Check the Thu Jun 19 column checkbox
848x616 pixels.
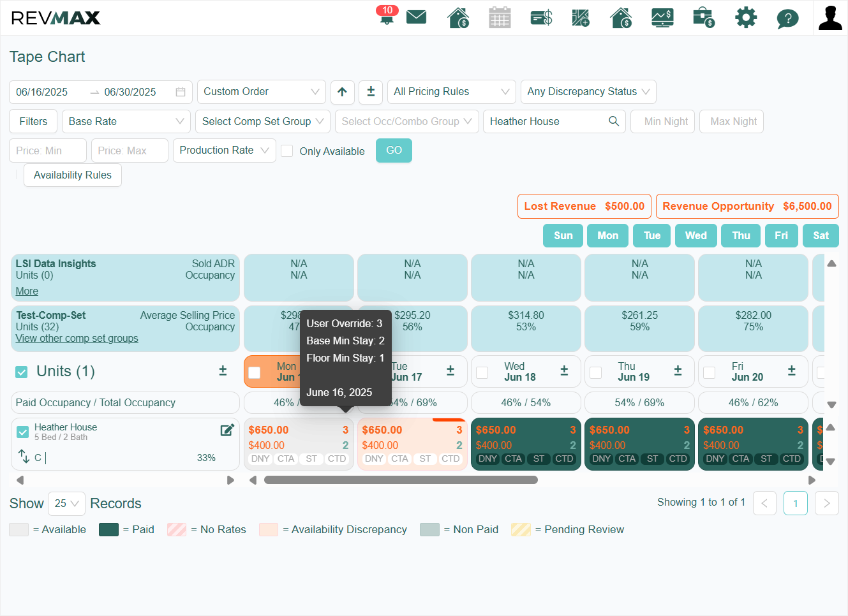pos(596,372)
